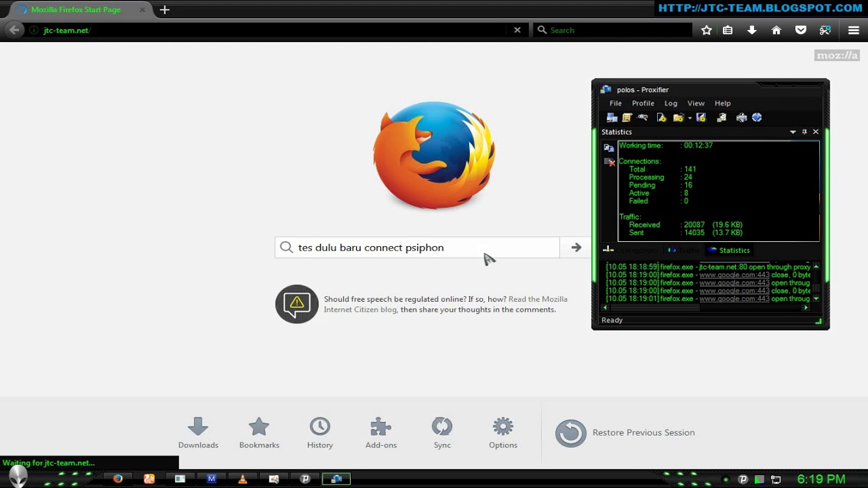Open Proxifier Help menu

click(723, 103)
